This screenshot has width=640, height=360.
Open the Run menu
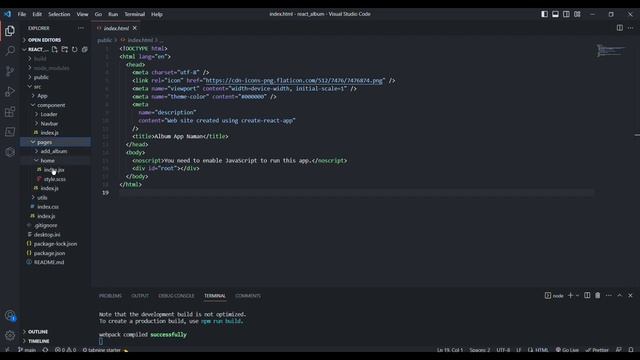[113, 14]
